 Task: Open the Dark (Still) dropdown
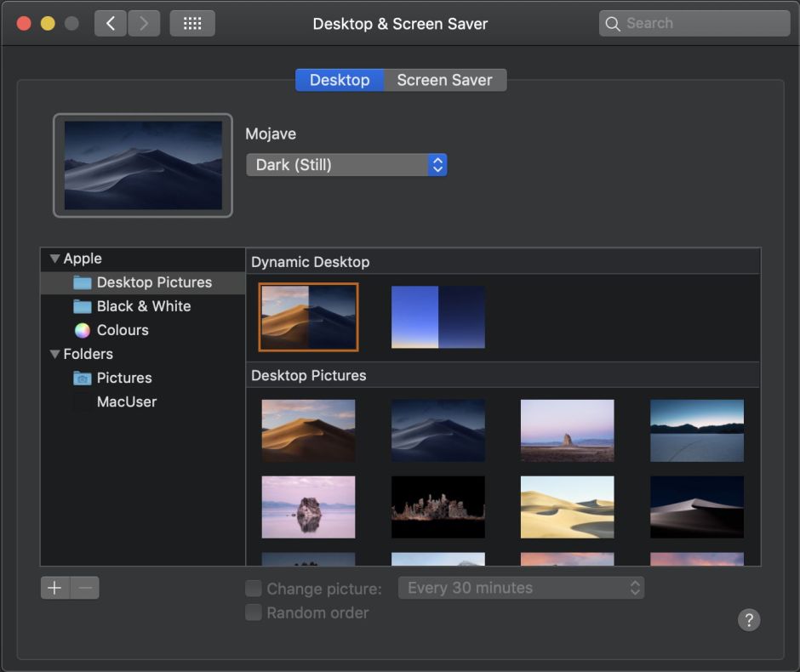point(346,164)
